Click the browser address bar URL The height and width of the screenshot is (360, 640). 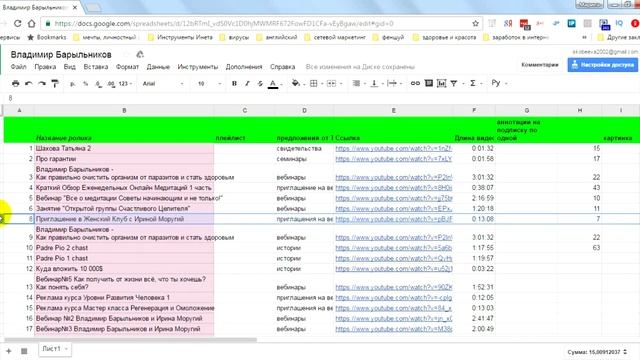click(x=224, y=24)
